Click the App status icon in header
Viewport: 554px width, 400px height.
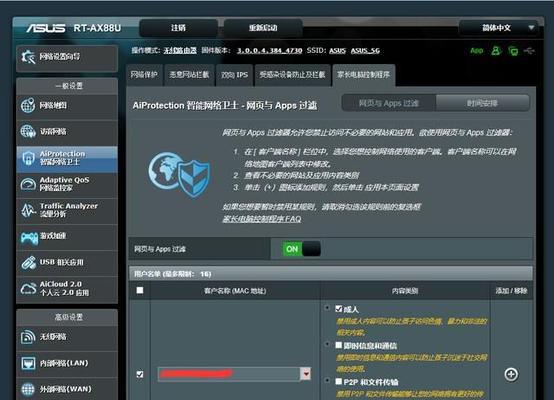click(x=477, y=51)
